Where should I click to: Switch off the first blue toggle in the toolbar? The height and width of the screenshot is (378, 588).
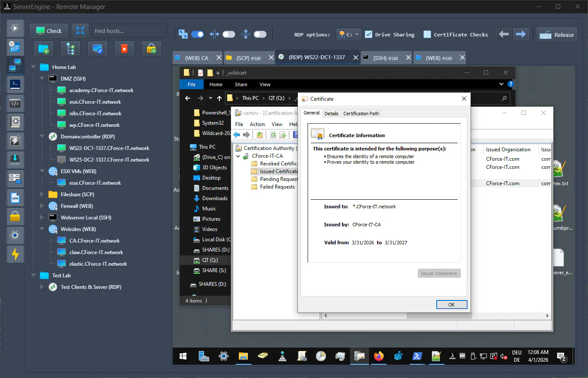pyautogui.click(x=198, y=34)
